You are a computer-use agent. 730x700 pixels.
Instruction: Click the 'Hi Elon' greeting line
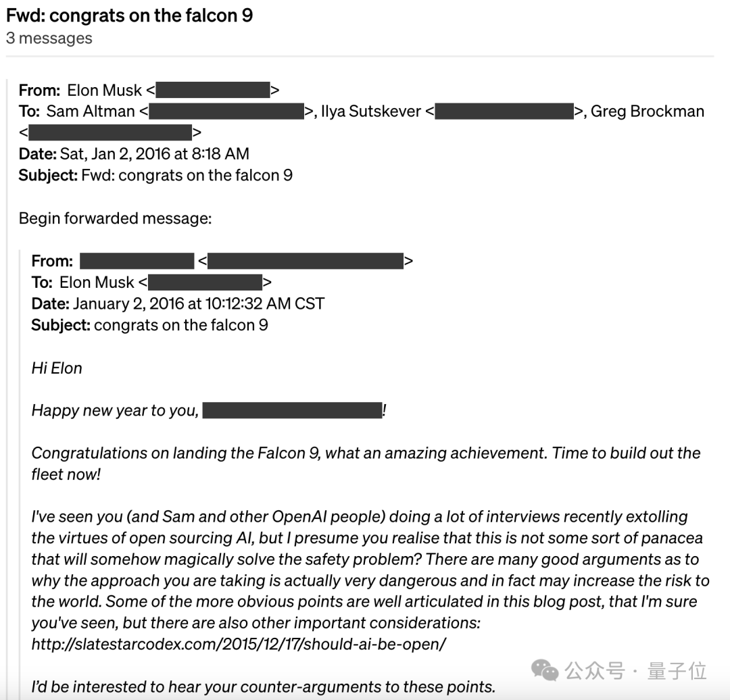click(56, 368)
